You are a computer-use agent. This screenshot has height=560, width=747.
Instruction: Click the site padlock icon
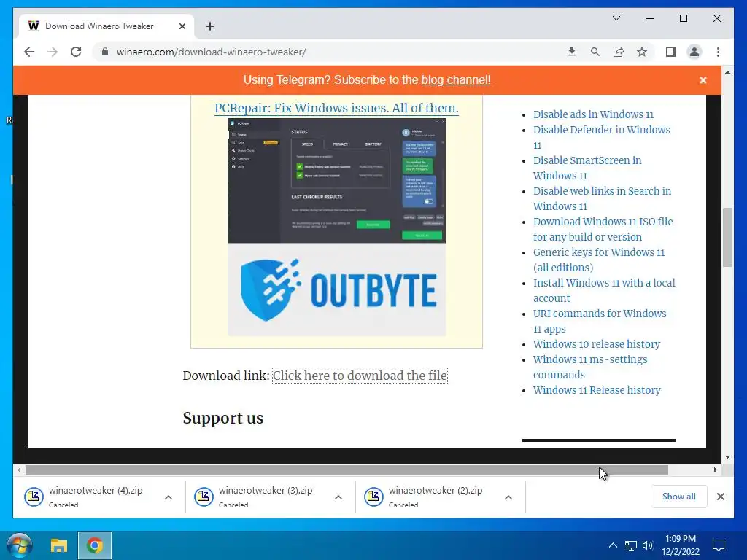tap(105, 52)
